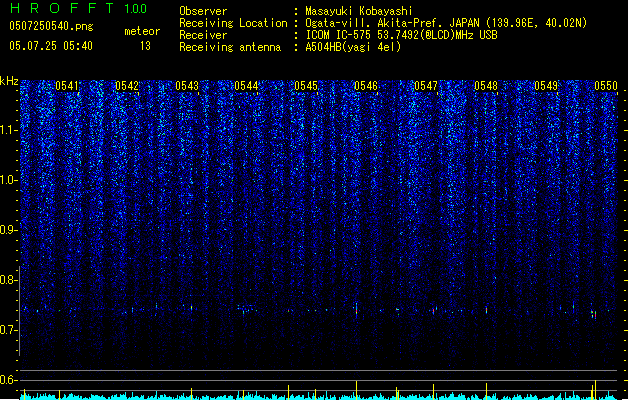Click the meteor label
The width and height of the screenshot is (629, 400).
pos(142,31)
